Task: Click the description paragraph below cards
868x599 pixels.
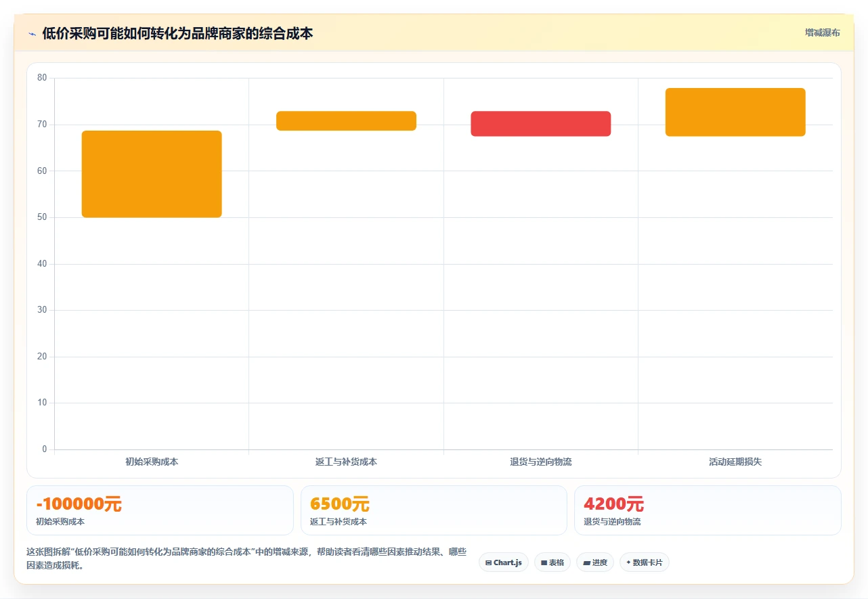Action: pyautogui.click(x=246, y=559)
